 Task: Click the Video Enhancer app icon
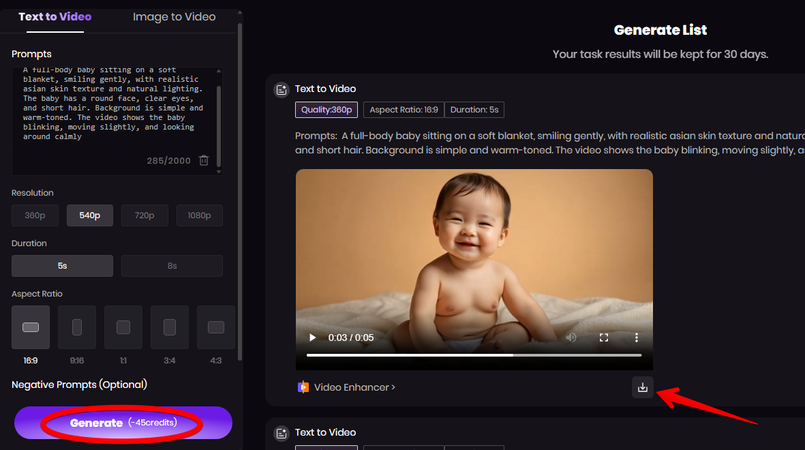click(x=303, y=387)
